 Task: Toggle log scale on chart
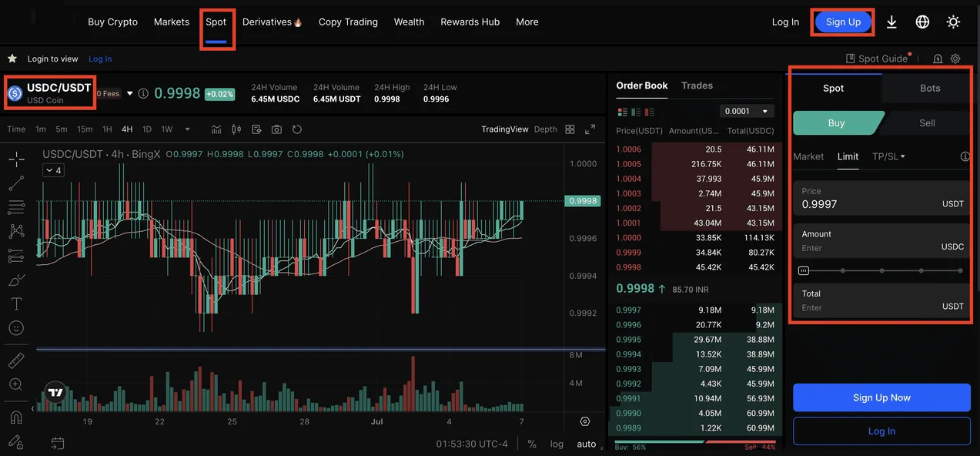pyautogui.click(x=557, y=444)
